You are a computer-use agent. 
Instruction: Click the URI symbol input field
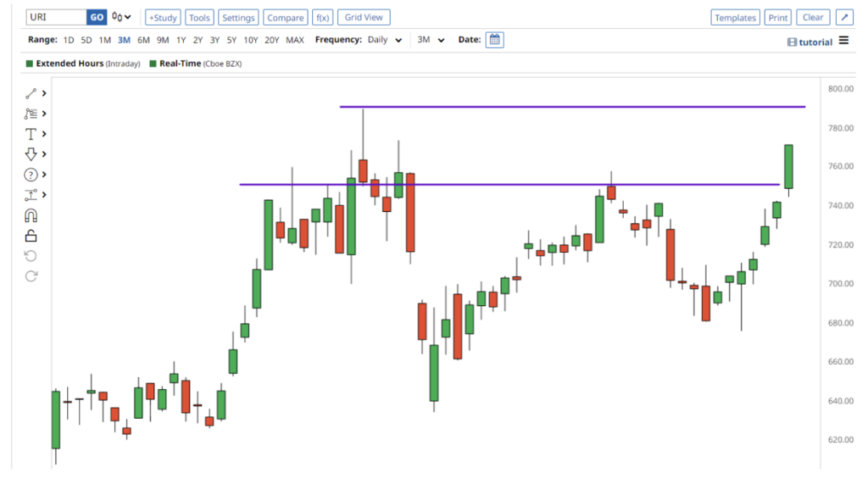click(57, 17)
